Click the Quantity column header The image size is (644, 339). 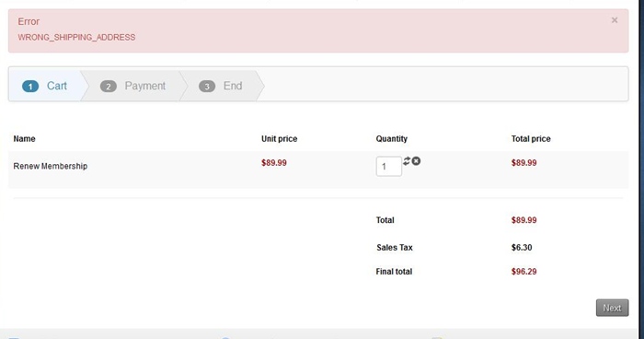click(x=391, y=139)
